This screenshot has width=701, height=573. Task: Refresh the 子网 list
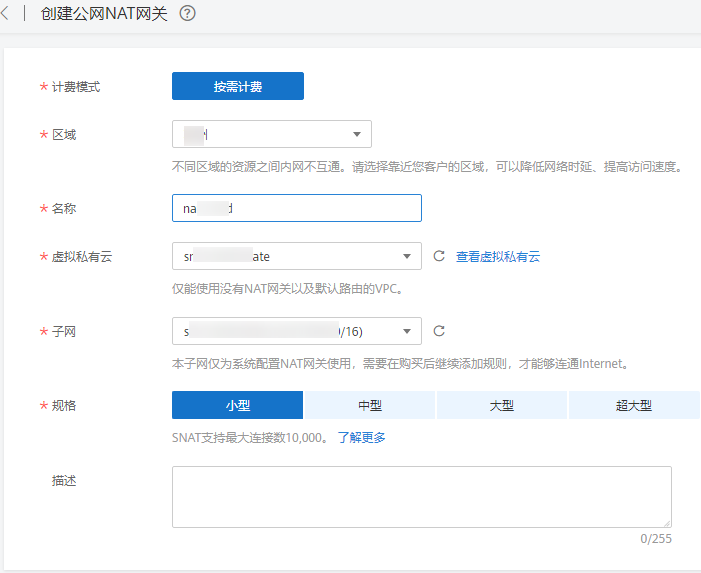439,331
